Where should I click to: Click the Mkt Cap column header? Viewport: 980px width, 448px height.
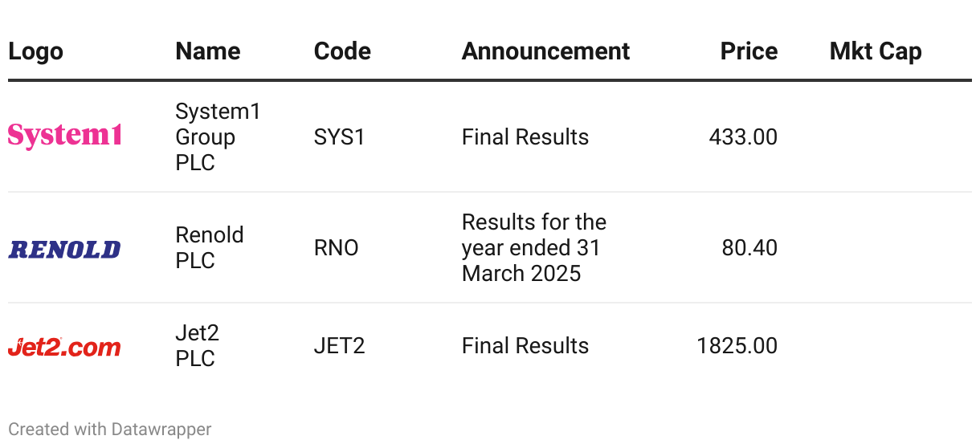click(875, 51)
